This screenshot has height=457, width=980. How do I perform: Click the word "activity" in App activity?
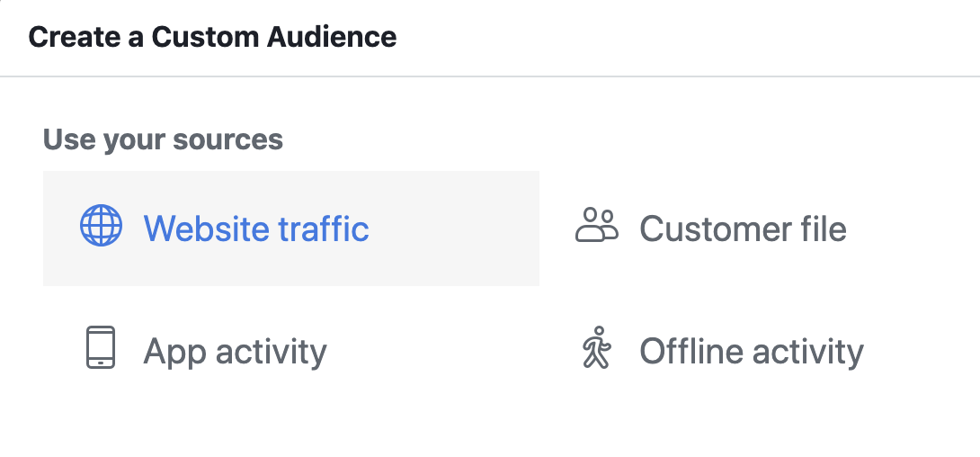[271, 351]
